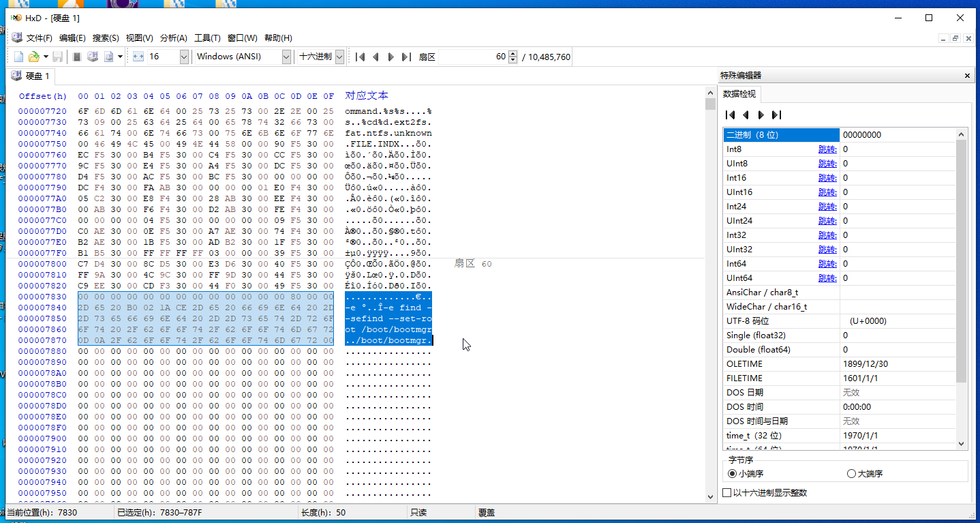The width and height of the screenshot is (980, 523).
Task: Jump to first sector in toolbar
Action: pyautogui.click(x=360, y=57)
